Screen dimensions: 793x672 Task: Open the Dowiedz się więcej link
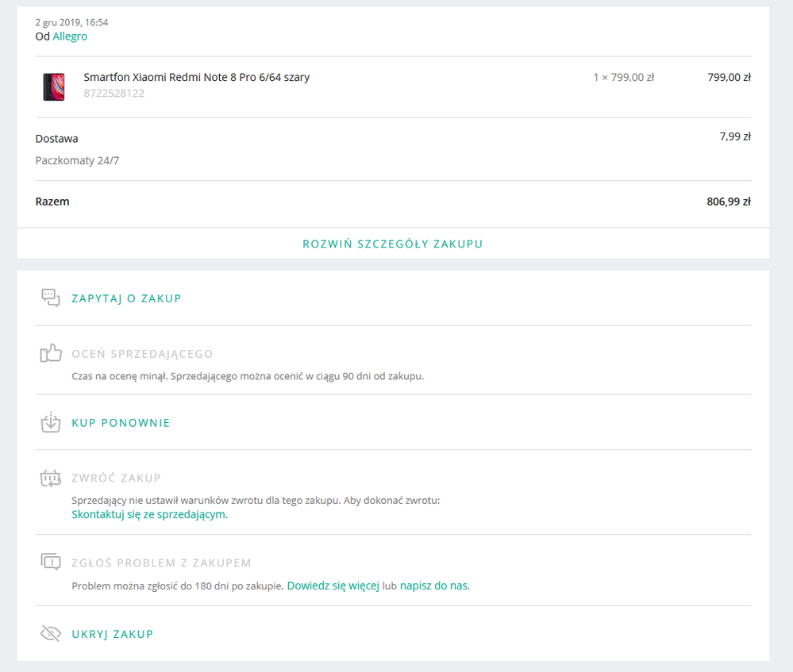333,586
